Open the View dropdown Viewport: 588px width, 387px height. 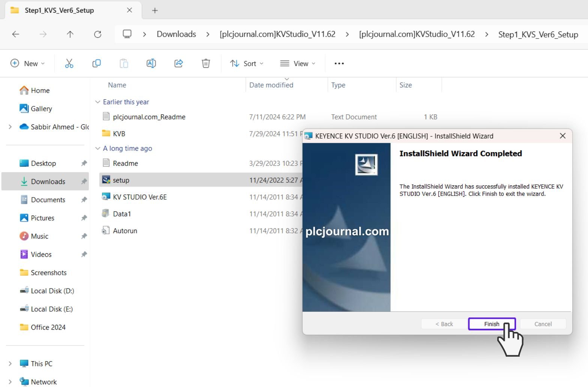pyautogui.click(x=298, y=63)
